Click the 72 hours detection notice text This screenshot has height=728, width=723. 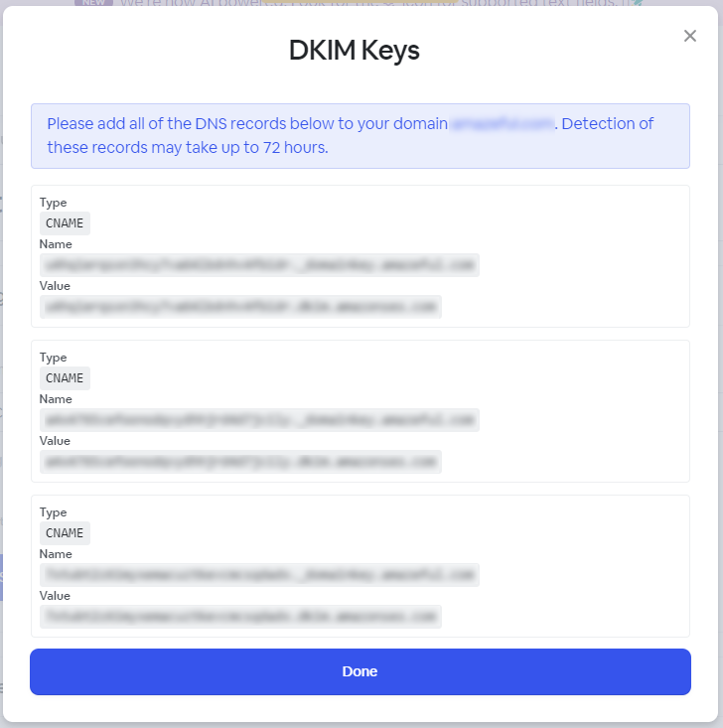click(x=187, y=148)
